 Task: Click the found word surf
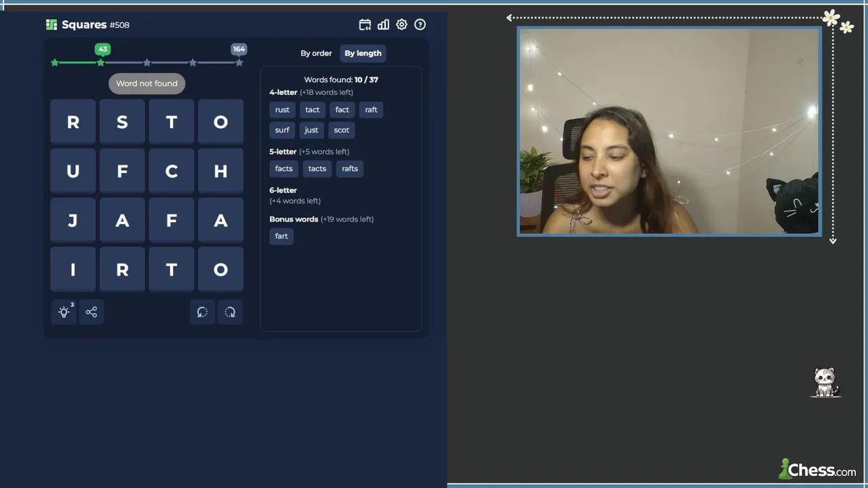coord(282,130)
